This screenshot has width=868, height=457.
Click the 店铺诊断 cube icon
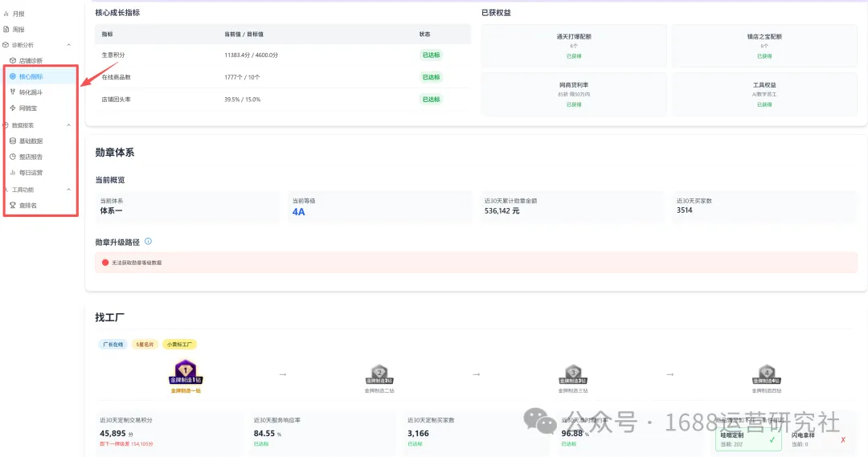[13, 60]
